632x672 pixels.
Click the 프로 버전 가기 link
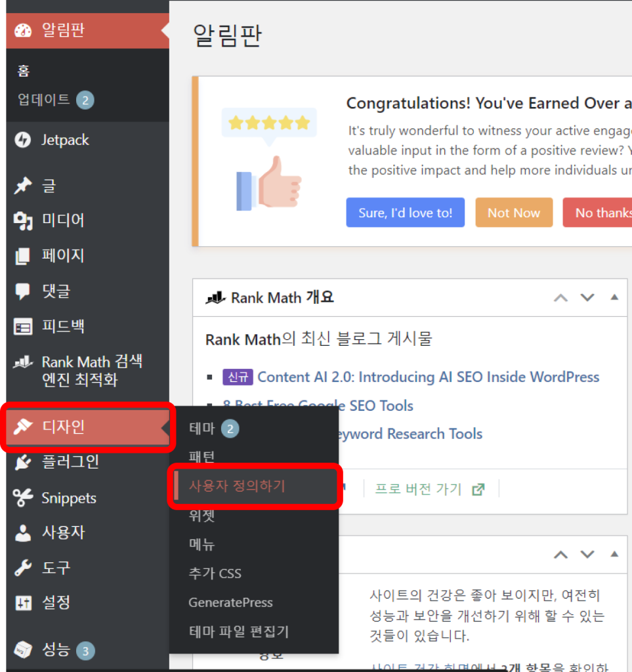tap(418, 489)
